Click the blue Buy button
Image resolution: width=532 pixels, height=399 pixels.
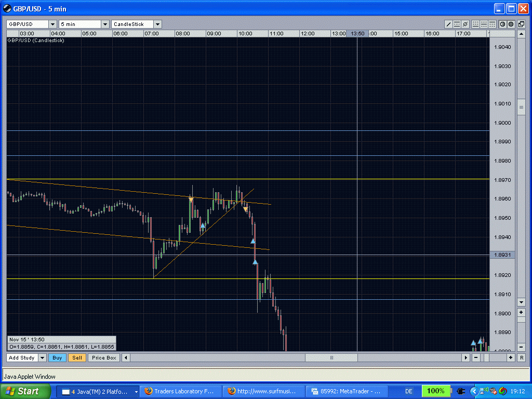point(57,357)
